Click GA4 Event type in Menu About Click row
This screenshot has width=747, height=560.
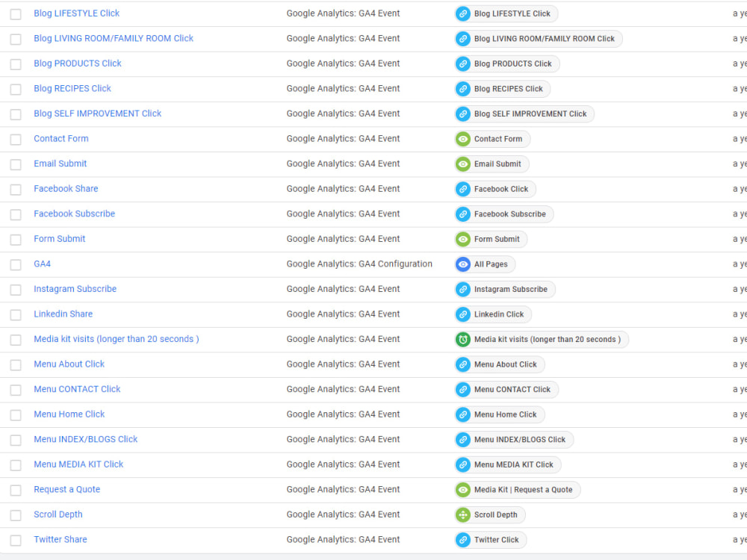tap(343, 364)
